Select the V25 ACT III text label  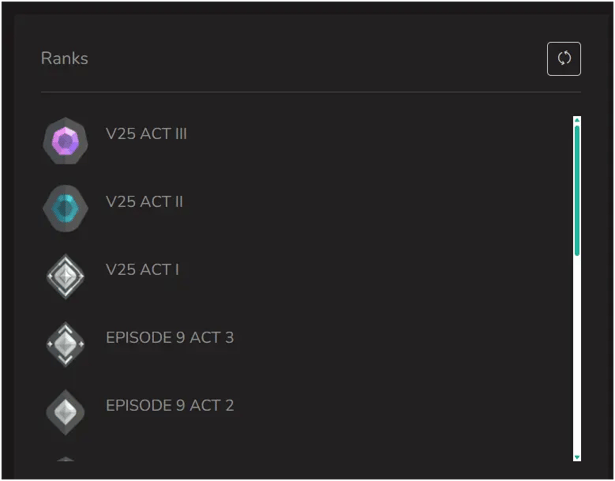click(146, 134)
